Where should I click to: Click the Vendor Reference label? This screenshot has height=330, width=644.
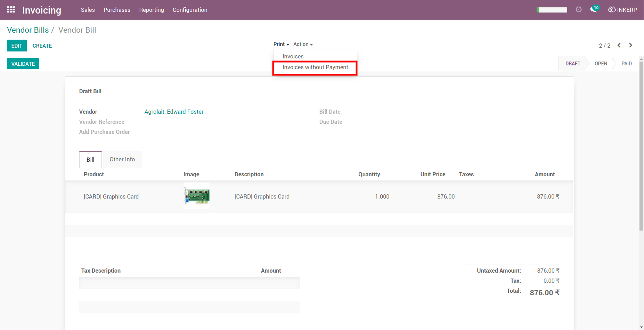pyautogui.click(x=101, y=122)
